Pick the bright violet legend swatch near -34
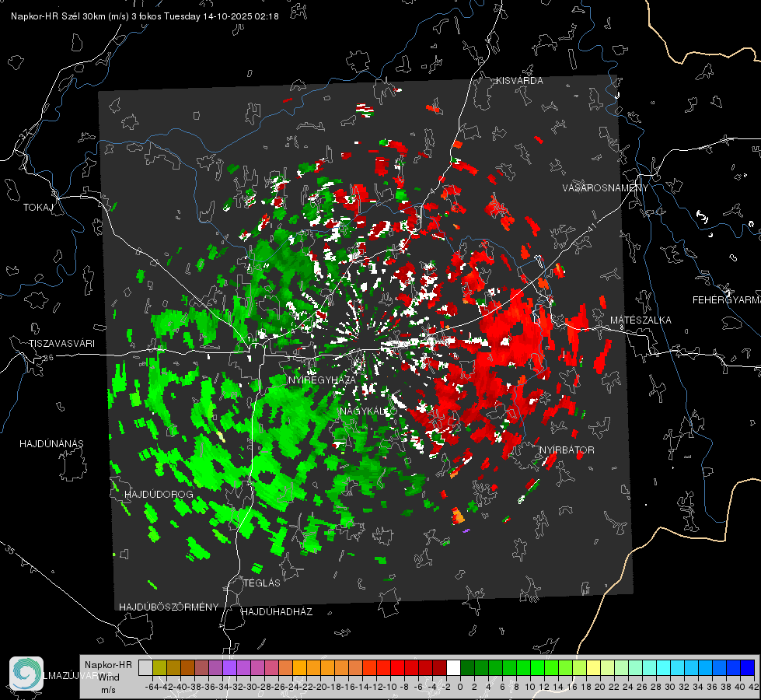Viewport: 761px width, 700px height. [x=229, y=667]
